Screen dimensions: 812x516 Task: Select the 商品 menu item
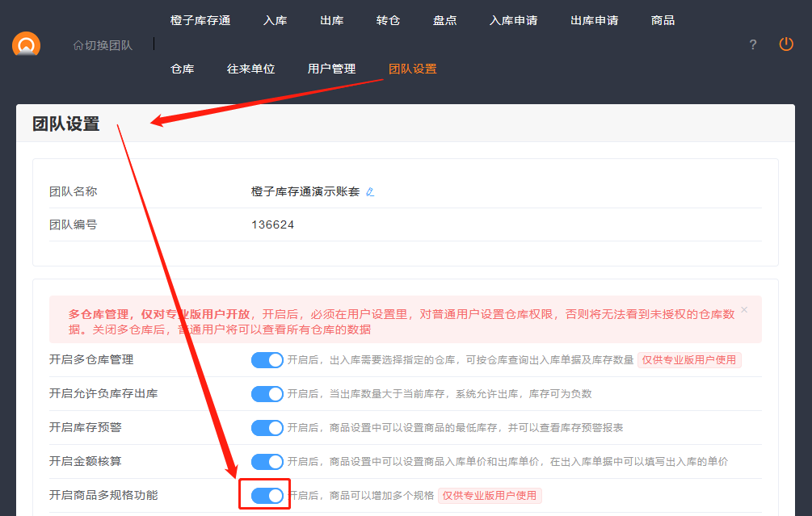pos(663,20)
